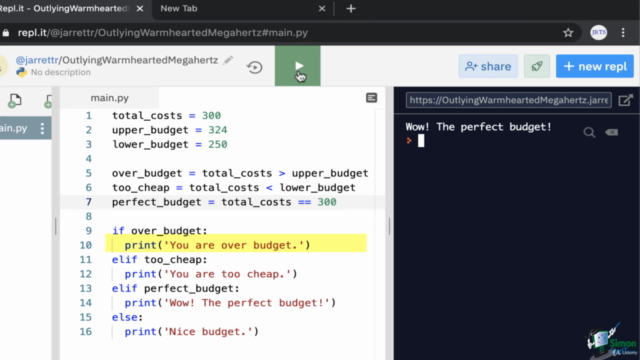Close the New Tab tab

coord(322,9)
